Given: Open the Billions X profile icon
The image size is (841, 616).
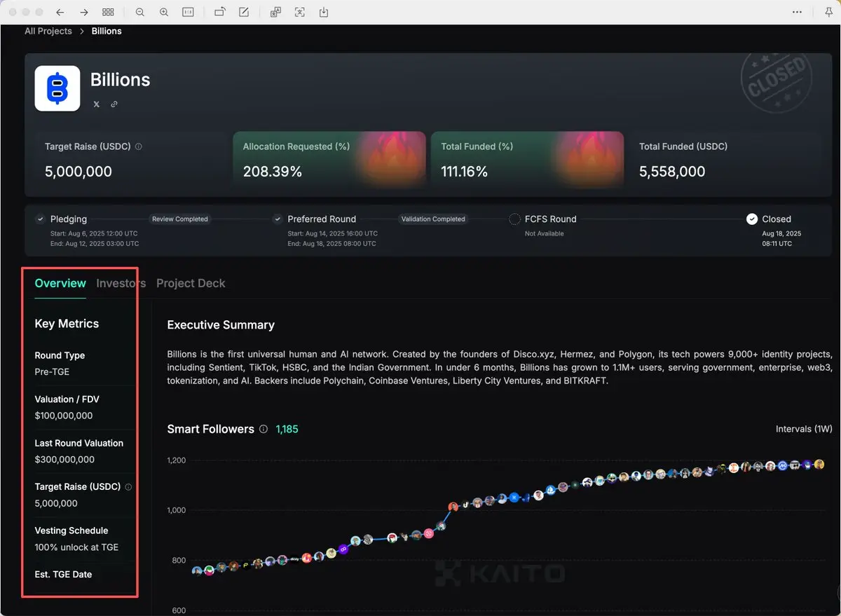Looking at the screenshot, I should pos(97,104).
